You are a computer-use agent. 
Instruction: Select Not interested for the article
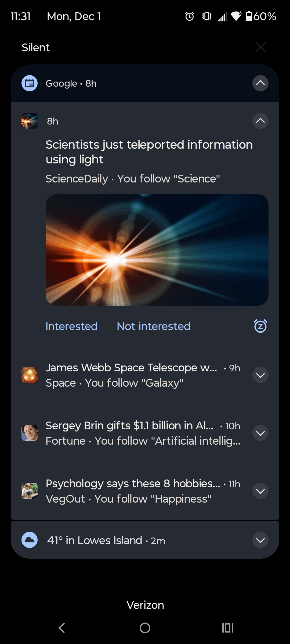point(154,326)
